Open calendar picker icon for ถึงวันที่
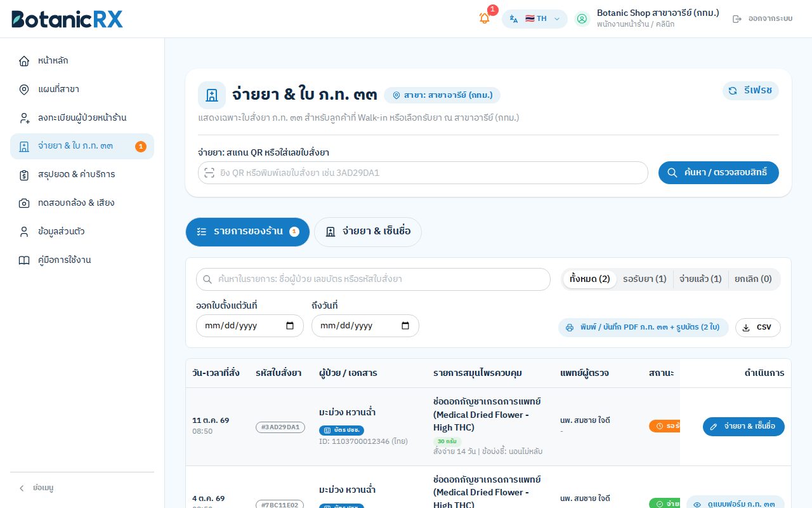The width and height of the screenshot is (812, 508). (406, 326)
